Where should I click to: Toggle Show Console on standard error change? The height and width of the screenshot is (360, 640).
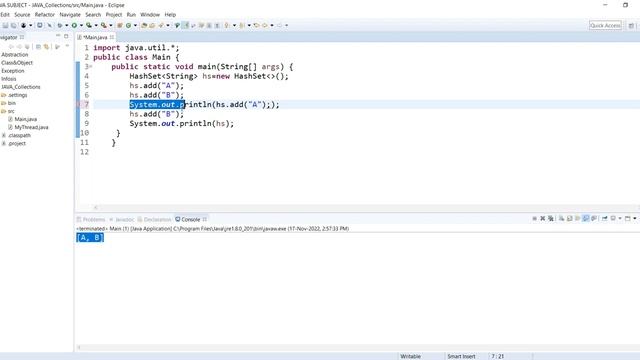(x=594, y=219)
